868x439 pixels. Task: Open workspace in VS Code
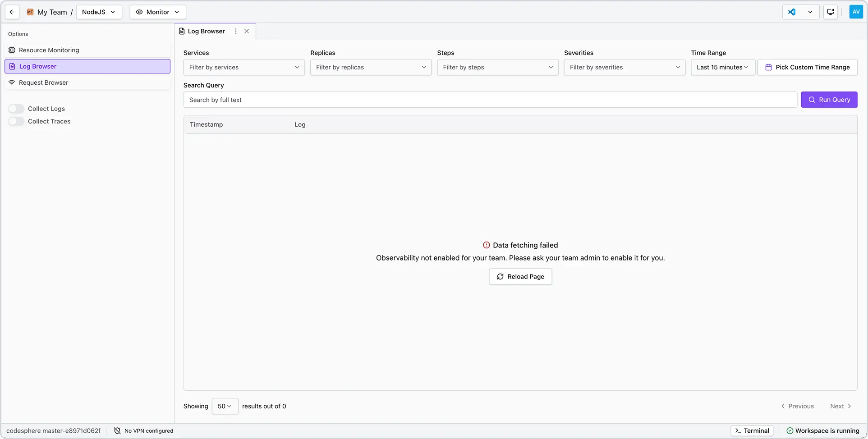pyautogui.click(x=791, y=12)
